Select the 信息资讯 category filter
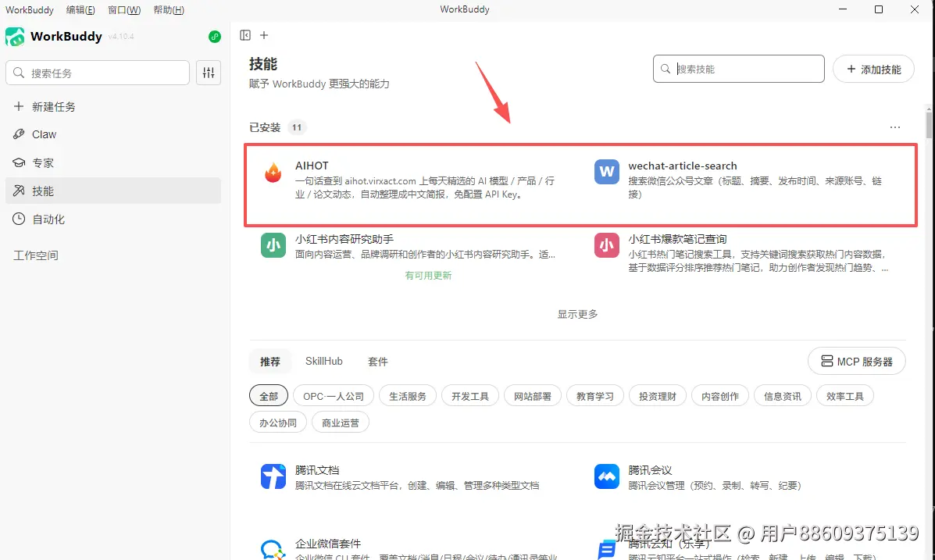The width and height of the screenshot is (935, 560). [783, 396]
